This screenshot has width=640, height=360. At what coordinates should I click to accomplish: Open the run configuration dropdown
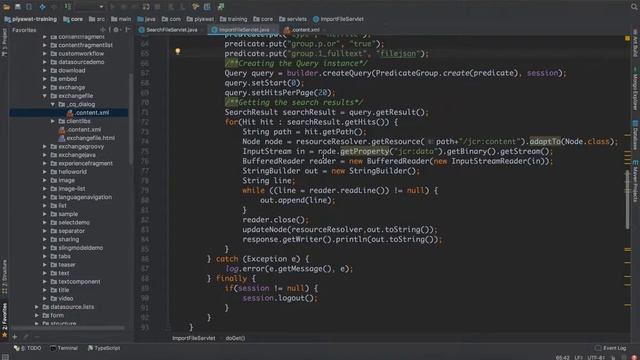tap(90, 7)
